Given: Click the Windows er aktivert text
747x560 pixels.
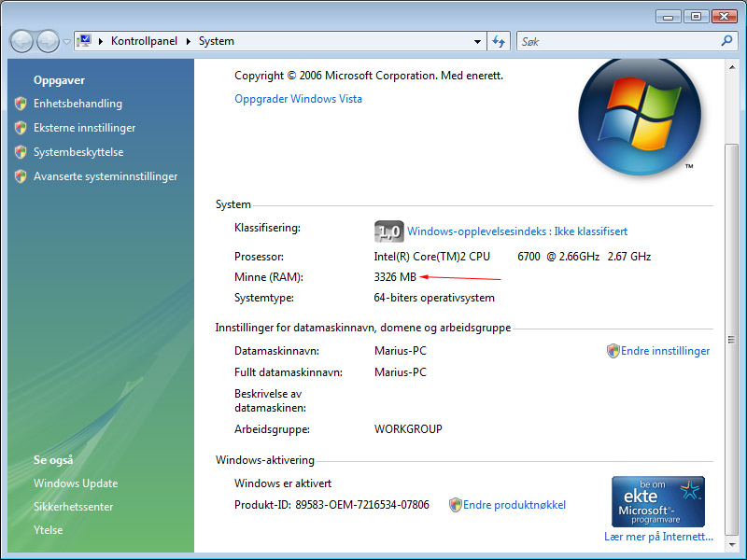Looking at the screenshot, I should [x=283, y=483].
